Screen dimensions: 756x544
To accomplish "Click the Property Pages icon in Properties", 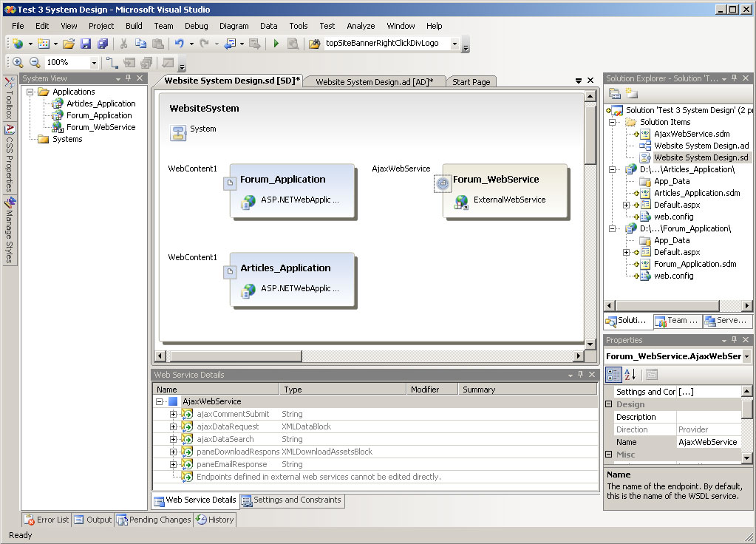I will click(652, 374).
